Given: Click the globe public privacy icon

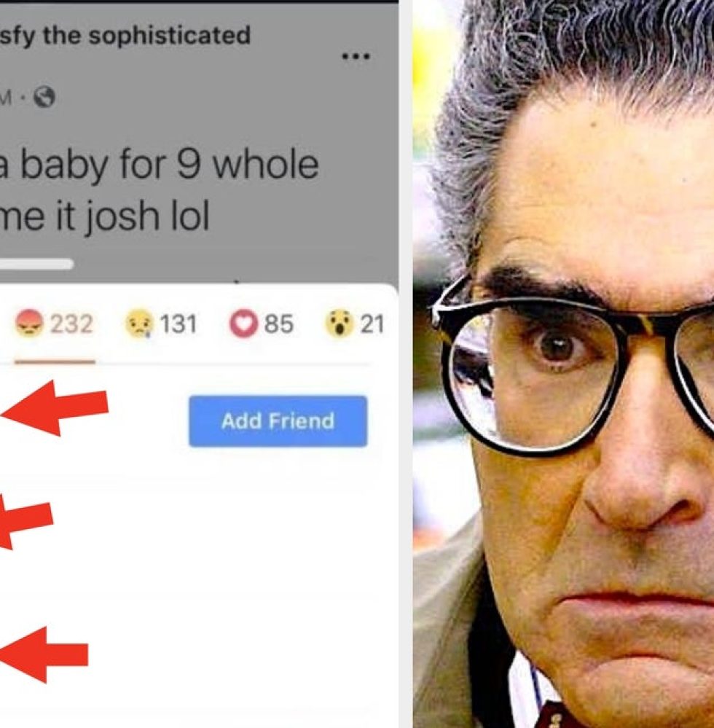Looking at the screenshot, I should tap(44, 97).
